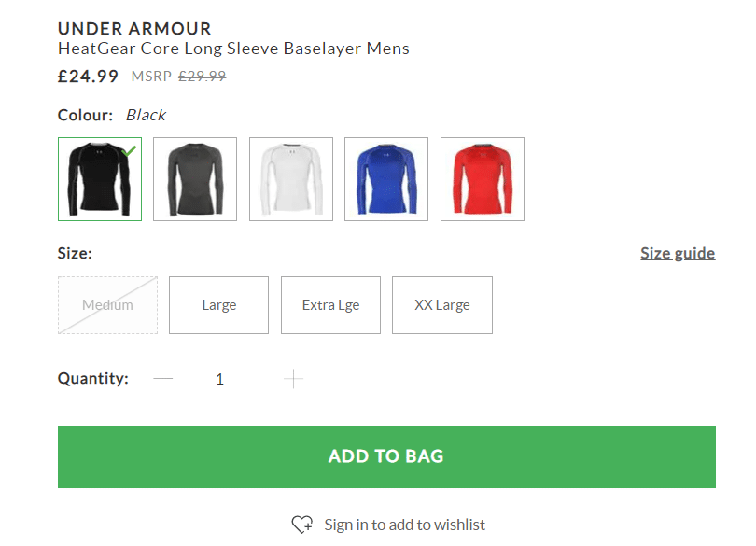Click the plus icon to increase quantity
Viewport: 756px width, 546px height.
click(294, 378)
